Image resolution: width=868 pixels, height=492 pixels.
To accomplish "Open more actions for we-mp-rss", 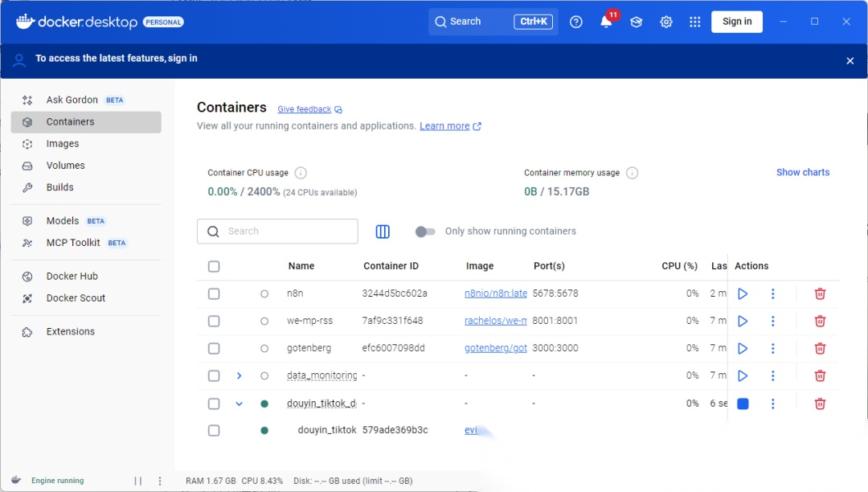I will pyautogui.click(x=773, y=321).
